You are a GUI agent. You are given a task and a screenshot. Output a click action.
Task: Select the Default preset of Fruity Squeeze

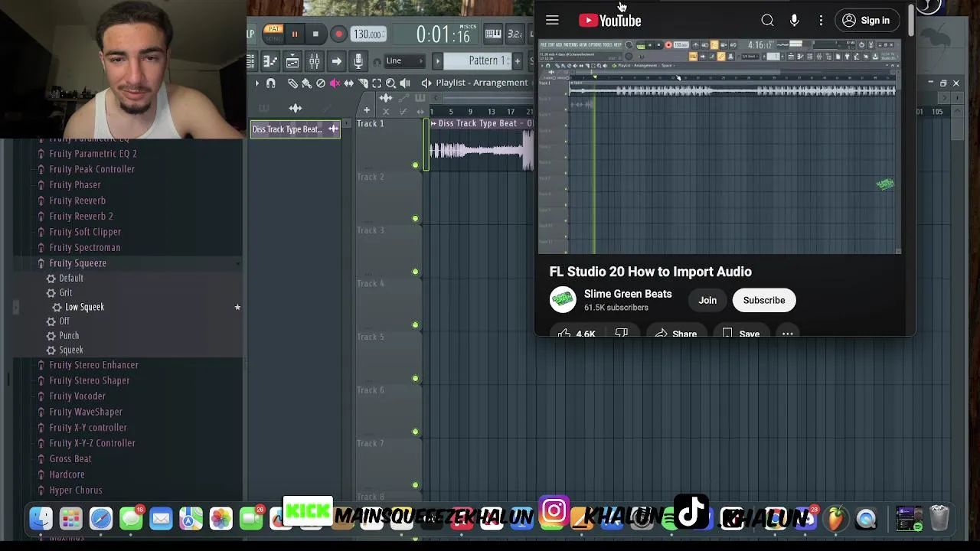pyautogui.click(x=71, y=278)
